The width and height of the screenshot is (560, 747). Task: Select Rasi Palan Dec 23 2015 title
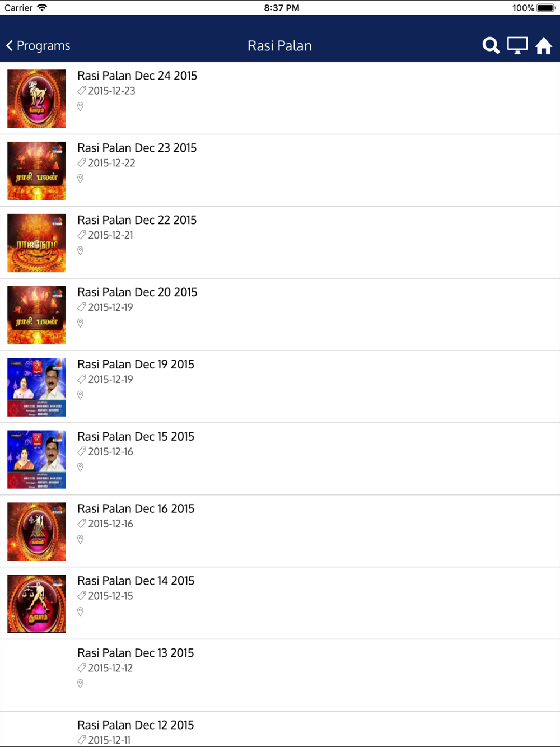137,148
